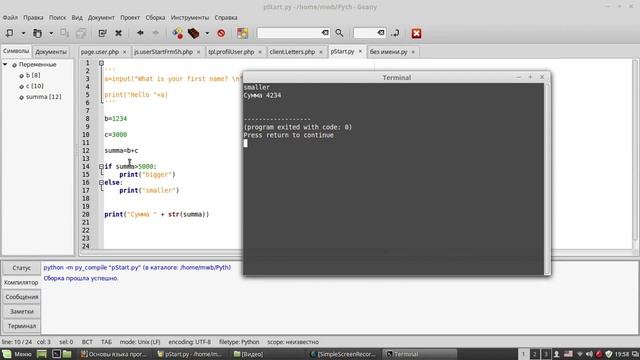The width and height of the screenshot is (640, 360).
Task: Switch to the js.userStartFrmSh.php document tab
Action: point(163,52)
